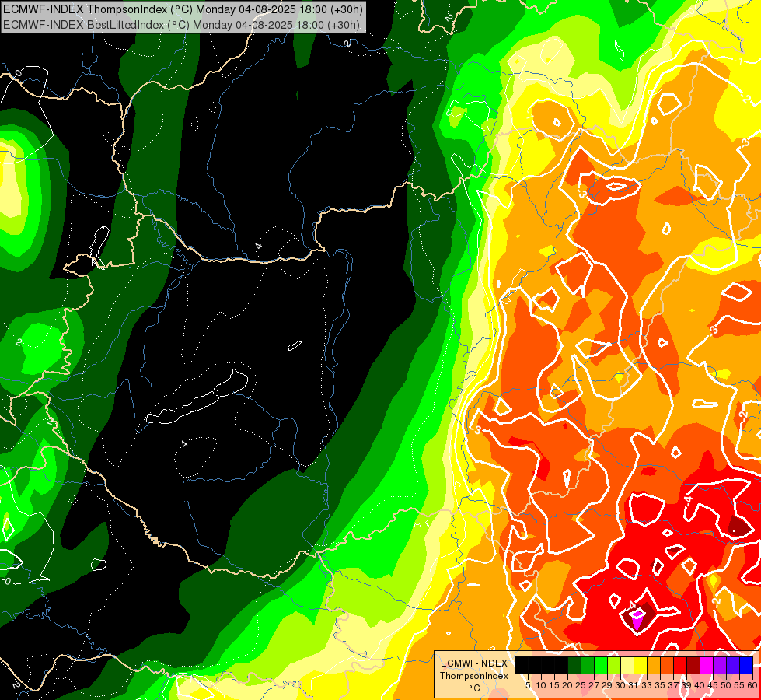Click legend scale value 39

[686, 685]
